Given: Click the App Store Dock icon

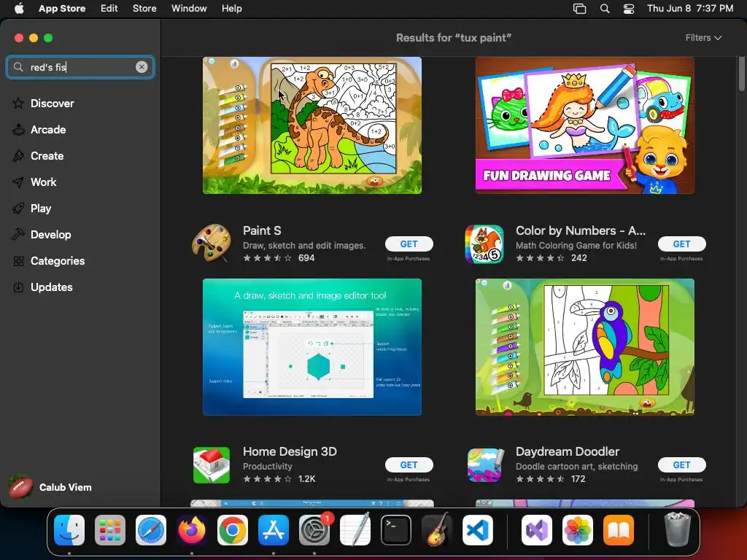Looking at the screenshot, I should click(274, 530).
